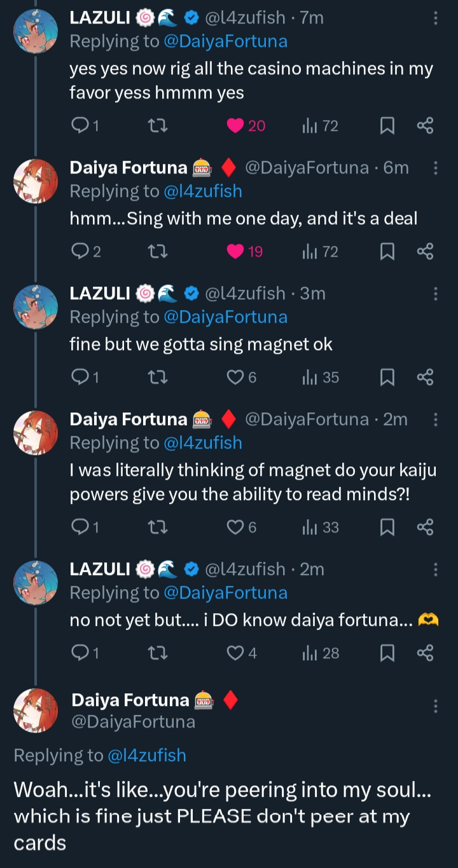Open more options on Daiya's 6m tweet
The width and height of the screenshot is (458, 868).
point(435,168)
